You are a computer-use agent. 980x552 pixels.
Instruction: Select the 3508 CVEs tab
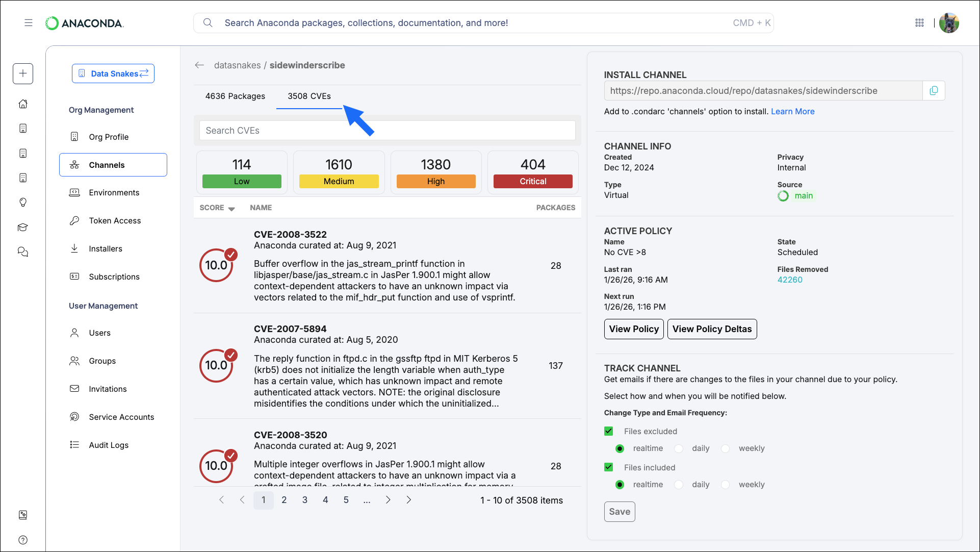point(309,96)
